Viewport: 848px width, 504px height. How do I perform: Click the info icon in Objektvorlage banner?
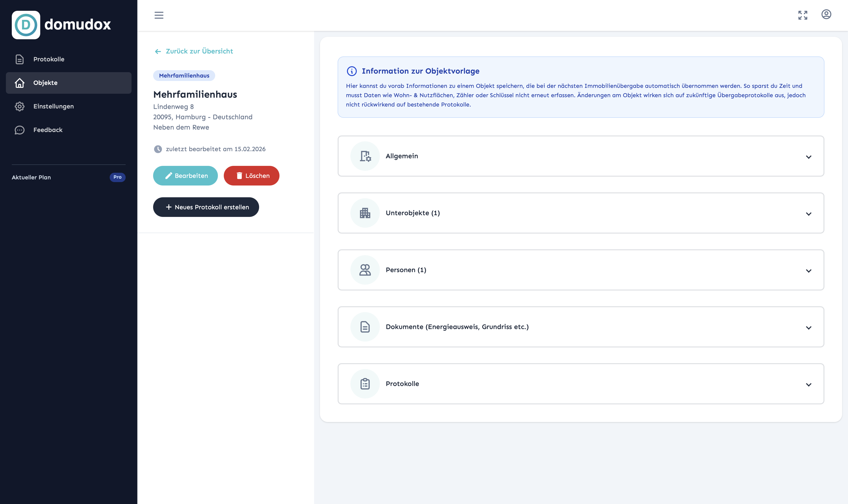pos(352,71)
